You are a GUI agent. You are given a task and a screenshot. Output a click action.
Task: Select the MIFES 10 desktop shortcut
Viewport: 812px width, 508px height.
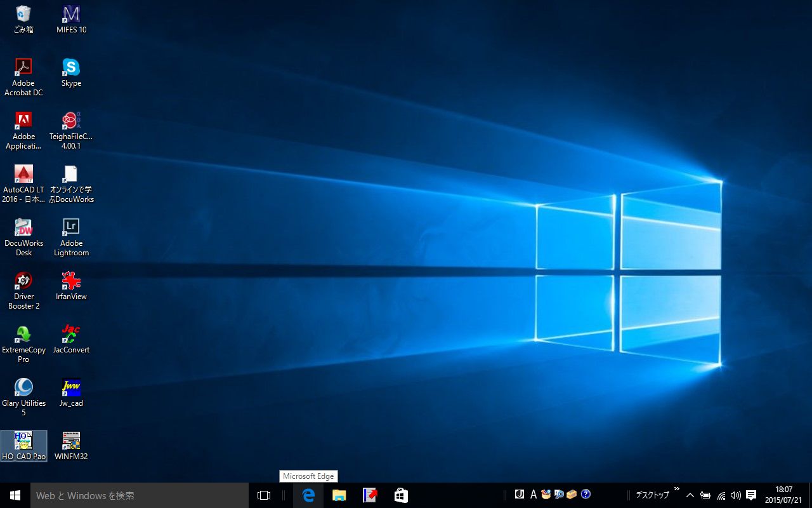point(71,15)
